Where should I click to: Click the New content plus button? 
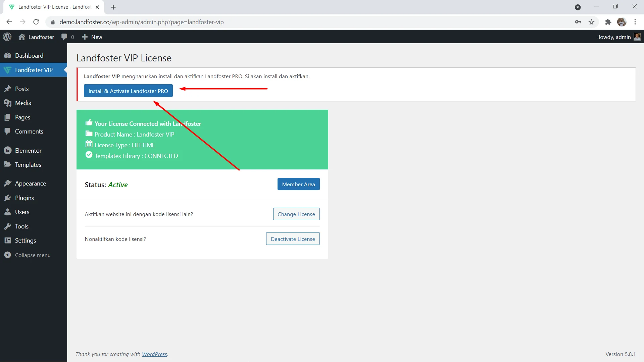pos(92,37)
